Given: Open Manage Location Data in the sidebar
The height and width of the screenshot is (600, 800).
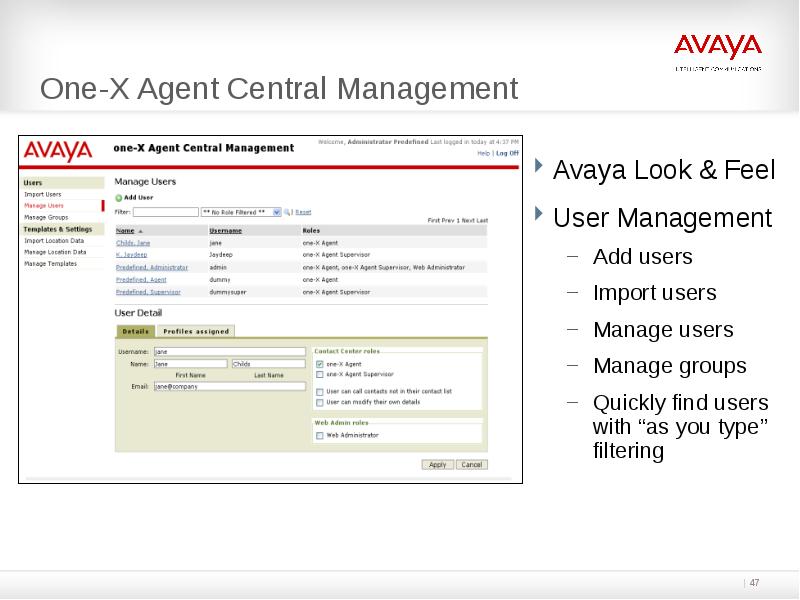Looking at the screenshot, I should 55,252.
